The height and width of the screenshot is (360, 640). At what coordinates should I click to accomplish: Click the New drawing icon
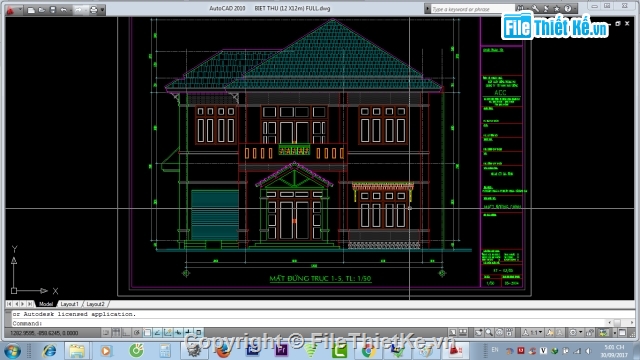point(31,9)
